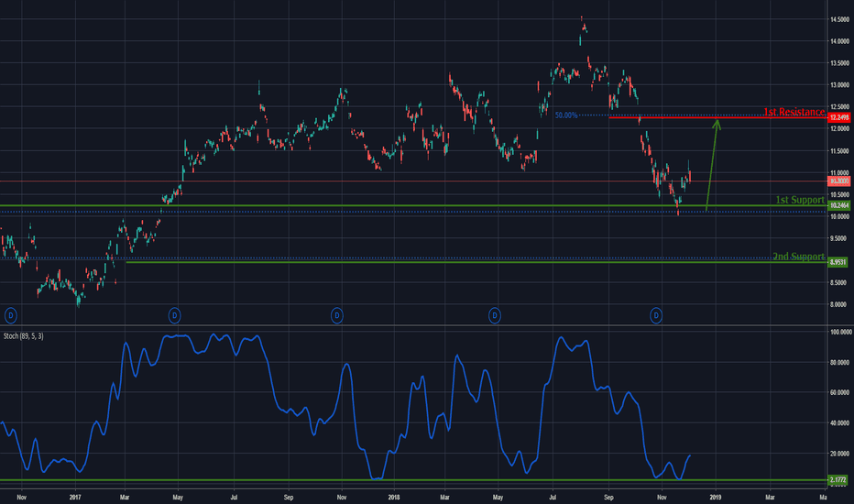Click the 20.0000 stochastic axis label

(x=839, y=454)
